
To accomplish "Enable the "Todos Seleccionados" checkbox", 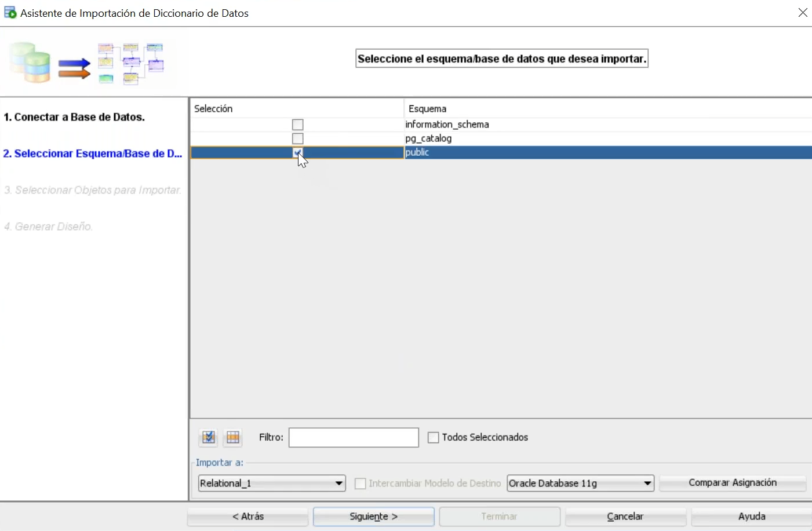I will 433,437.
